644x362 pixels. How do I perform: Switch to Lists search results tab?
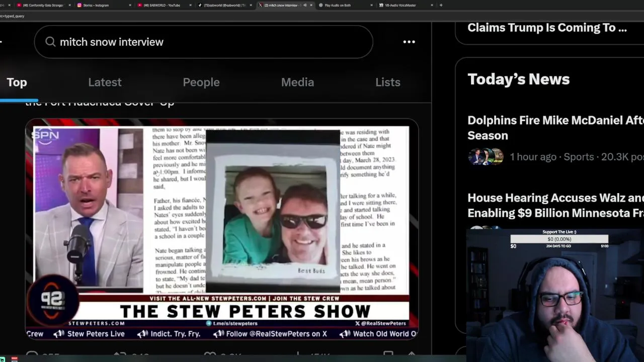pyautogui.click(x=388, y=82)
